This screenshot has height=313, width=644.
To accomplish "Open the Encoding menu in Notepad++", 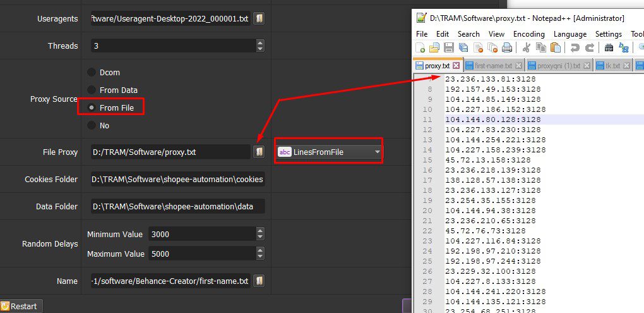I will point(529,34).
